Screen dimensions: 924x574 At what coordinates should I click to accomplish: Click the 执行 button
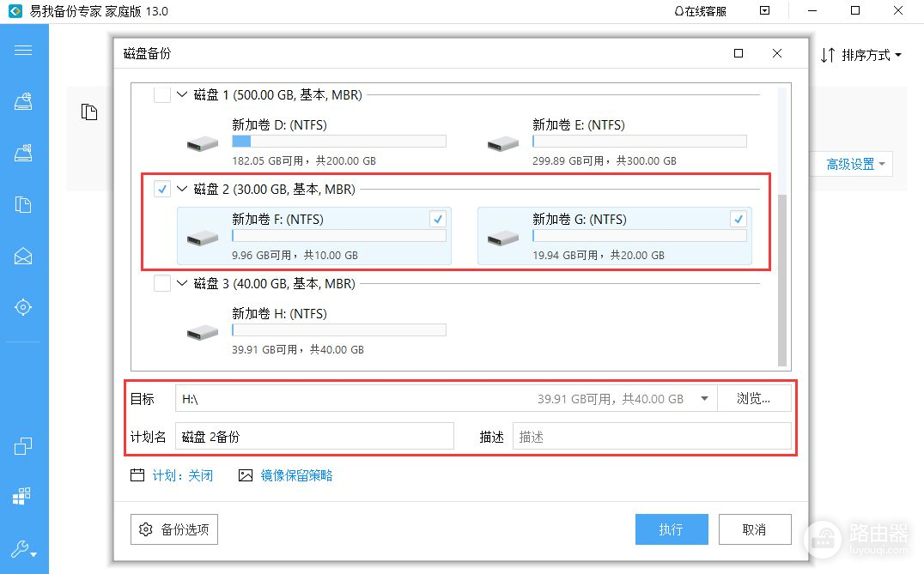pos(671,529)
